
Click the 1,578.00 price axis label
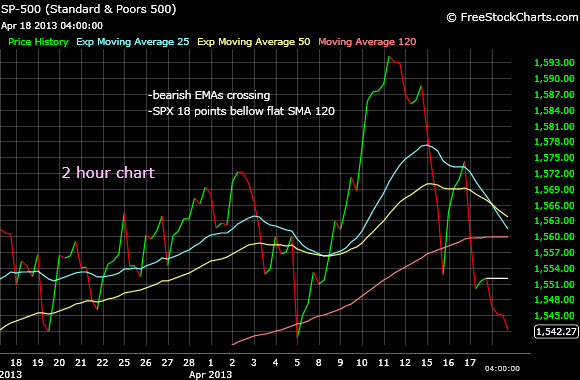(x=554, y=141)
